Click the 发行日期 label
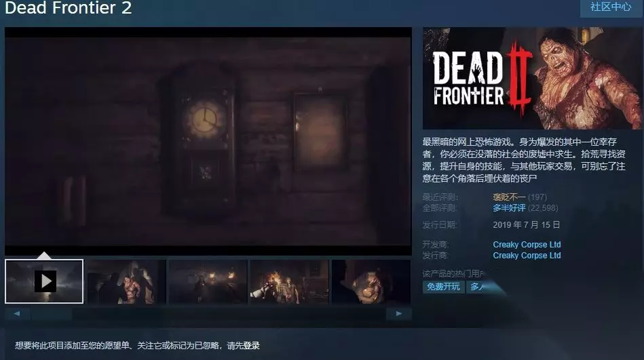 tap(440, 225)
